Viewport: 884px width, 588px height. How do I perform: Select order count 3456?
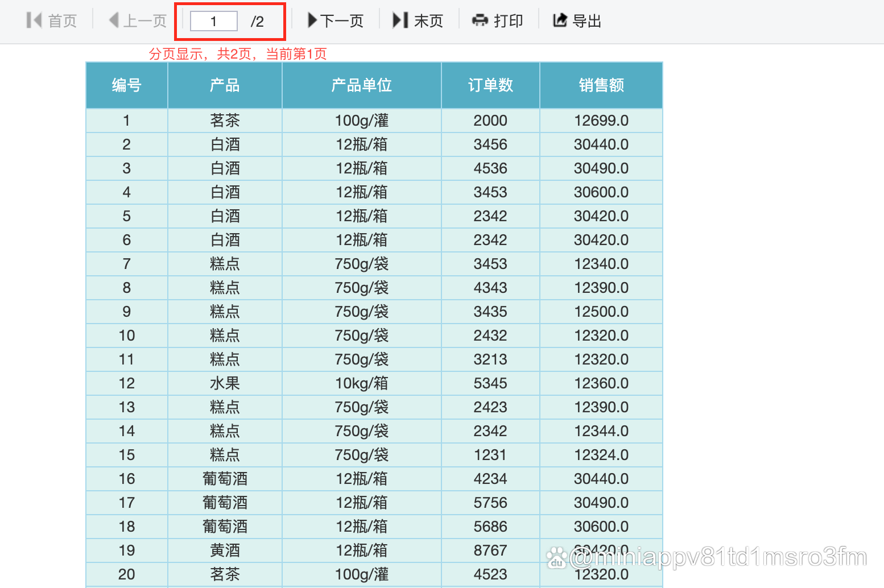pos(490,144)
